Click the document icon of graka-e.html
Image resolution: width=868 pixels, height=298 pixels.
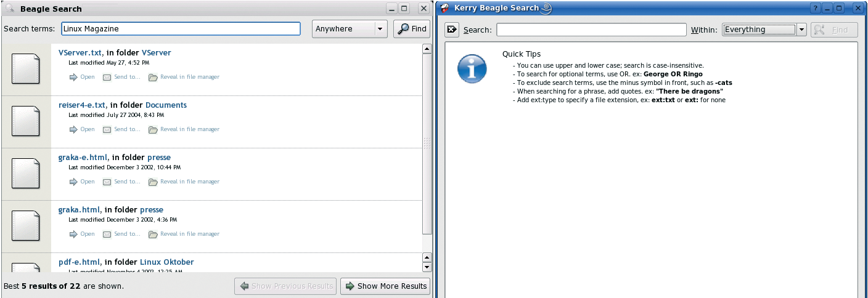26,173
